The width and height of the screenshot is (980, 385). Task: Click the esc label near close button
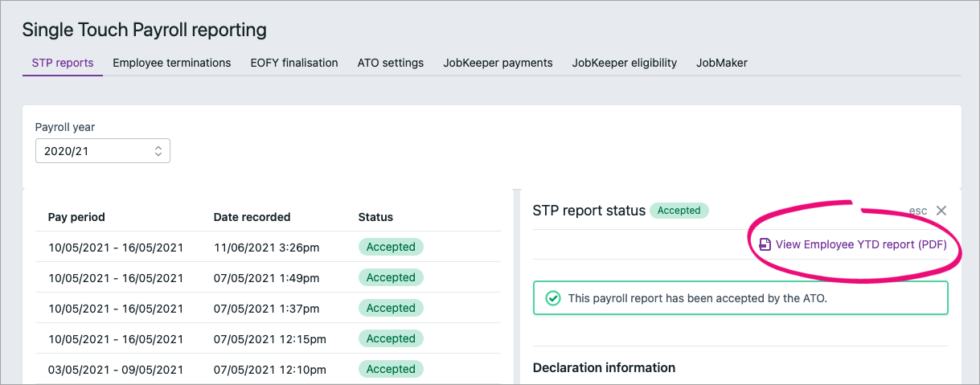(x=917, y=211)
